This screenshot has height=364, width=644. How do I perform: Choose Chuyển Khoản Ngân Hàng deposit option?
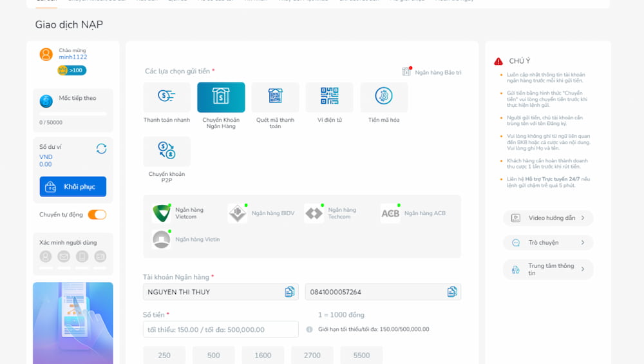coord(221,97)
